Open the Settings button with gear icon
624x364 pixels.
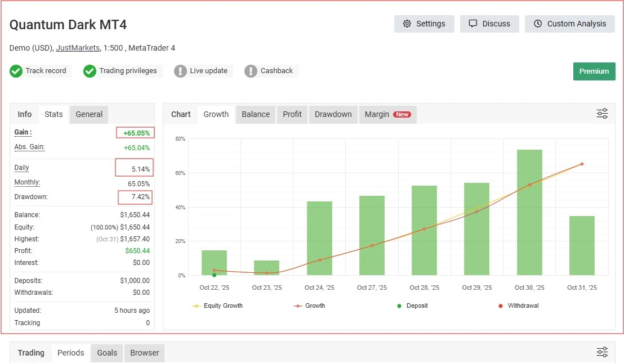pos(424,24)
